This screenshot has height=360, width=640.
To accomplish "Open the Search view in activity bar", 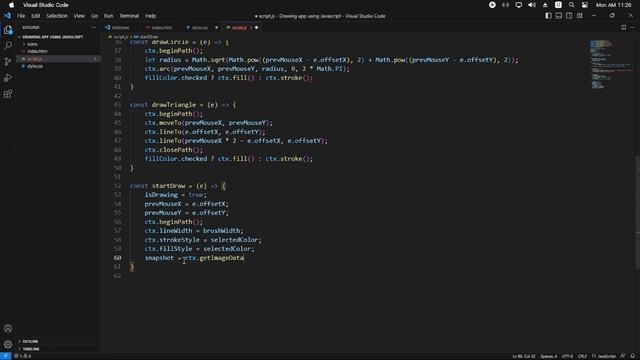I will [8, 45].
